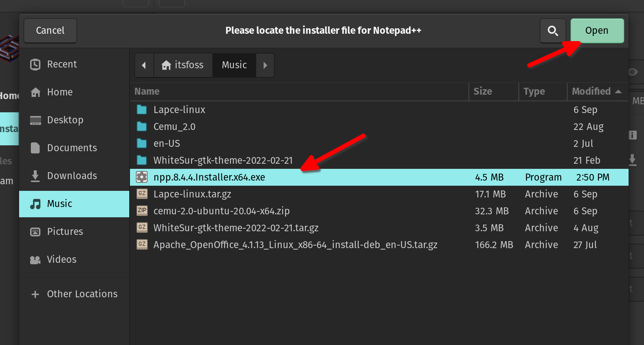Click the 166.2 MB size cell
The image size is (644, 345).
(494, 245)
